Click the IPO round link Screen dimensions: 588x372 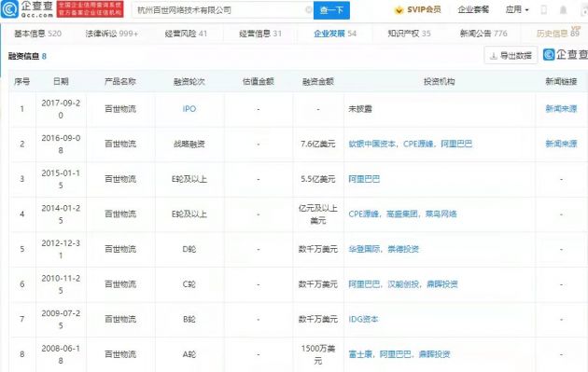[x=189, y=109]
